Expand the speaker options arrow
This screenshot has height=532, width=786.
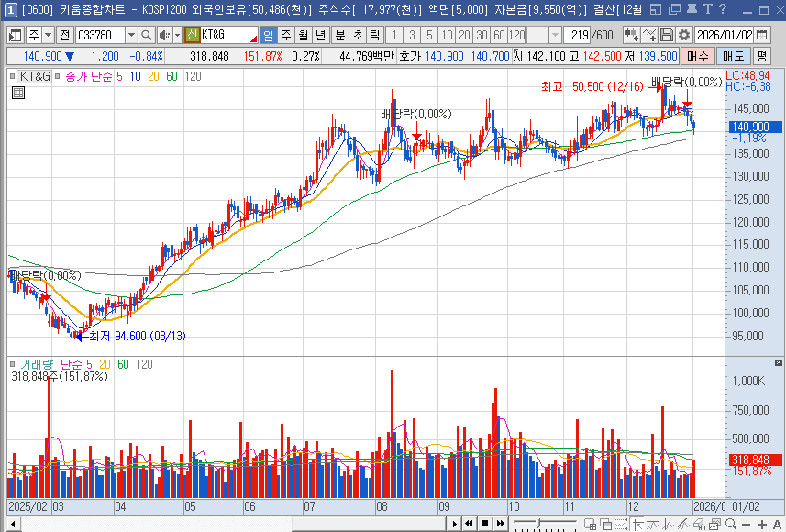click(x=177, y=35)
